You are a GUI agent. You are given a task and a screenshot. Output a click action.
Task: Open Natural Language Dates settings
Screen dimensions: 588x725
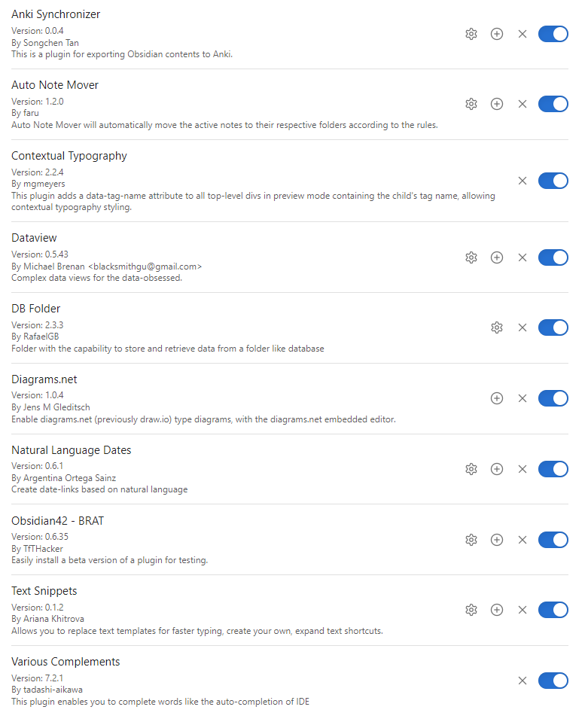[x=471, y=469]
